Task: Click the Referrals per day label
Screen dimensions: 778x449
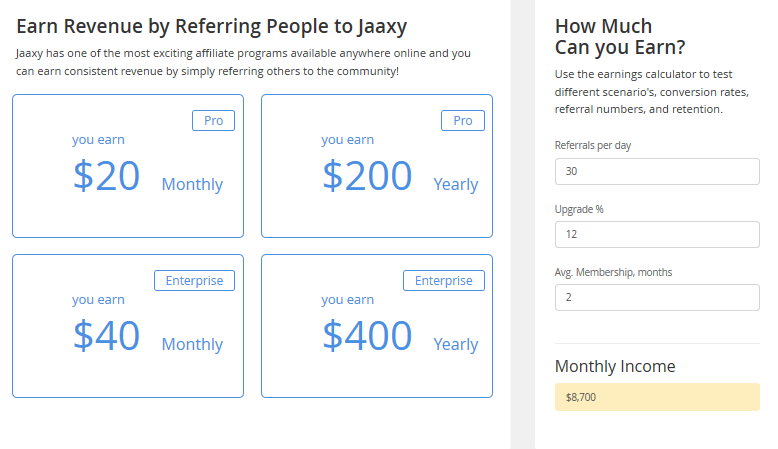Action: tap(592, 145)
